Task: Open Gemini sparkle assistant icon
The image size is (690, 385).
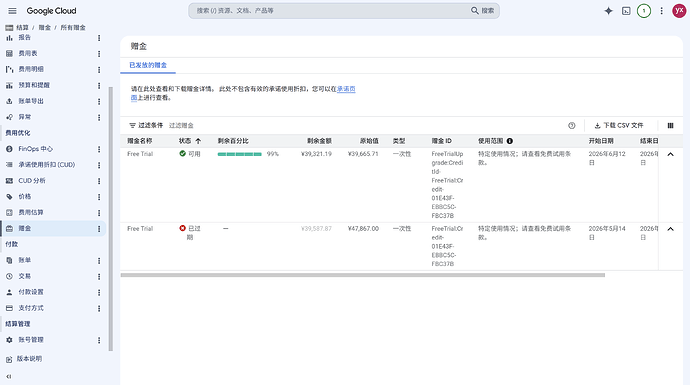Action: pos(608,11)
